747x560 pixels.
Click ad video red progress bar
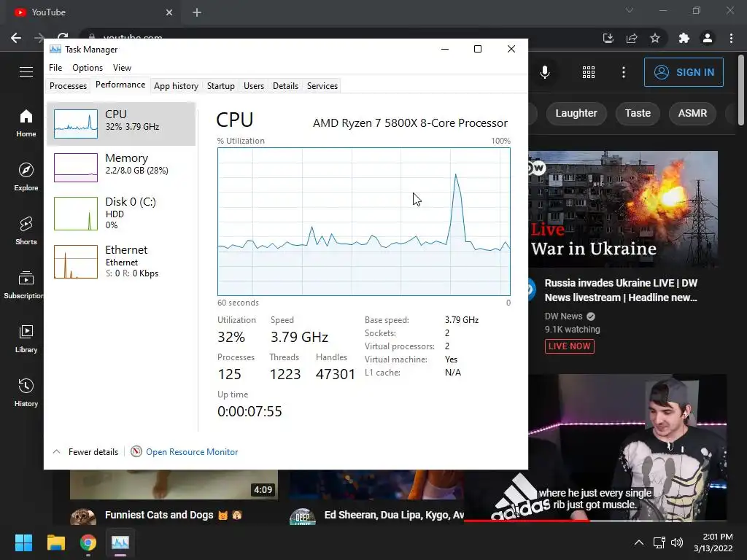pyautogui.click(x=527, y=521)
